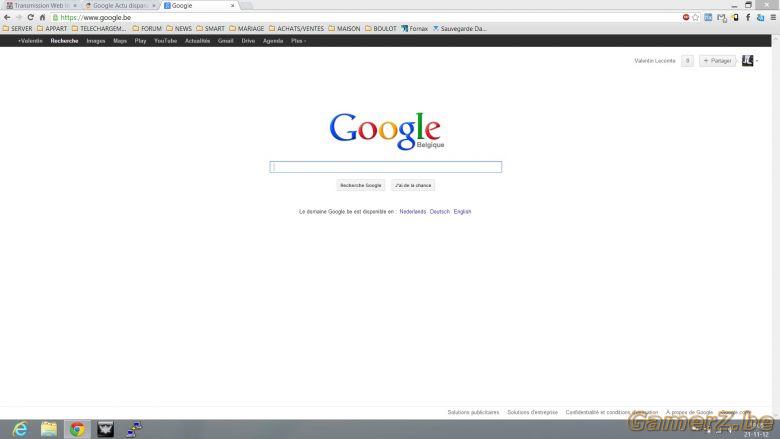Bookmark this page with the star icon

click(695, 17)
